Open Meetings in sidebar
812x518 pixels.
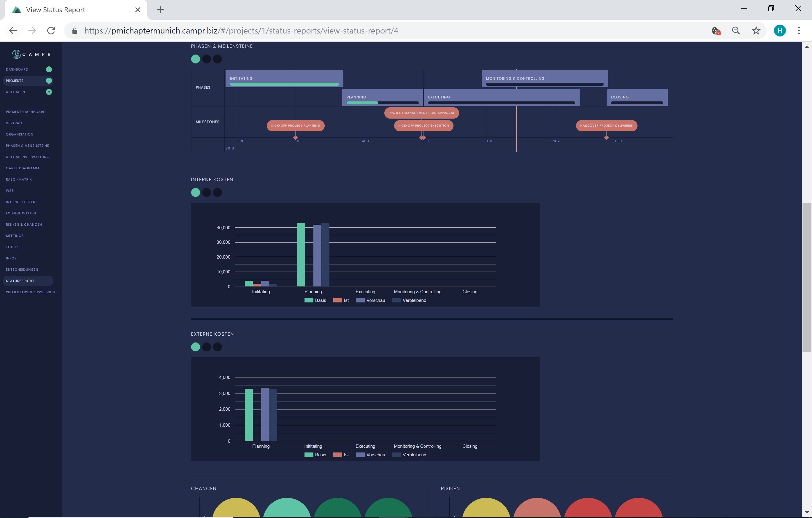(x=15, y=236)
